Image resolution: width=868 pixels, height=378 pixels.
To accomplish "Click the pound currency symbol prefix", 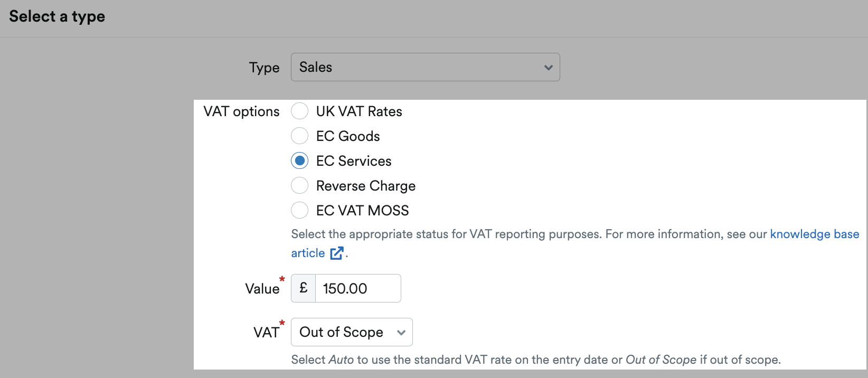I will coord(304,288).
